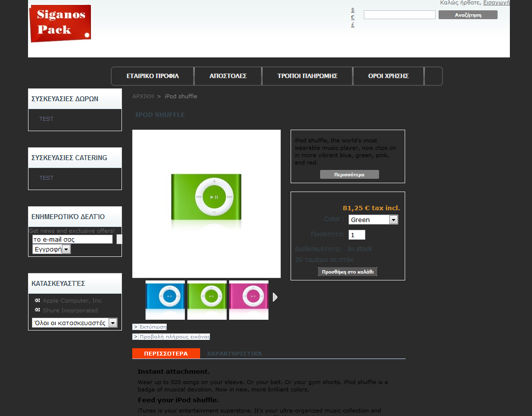Click the Αναζήτηση search button
Image resolution: width=532 pixels, height=416 pixels.
point(468,15)
